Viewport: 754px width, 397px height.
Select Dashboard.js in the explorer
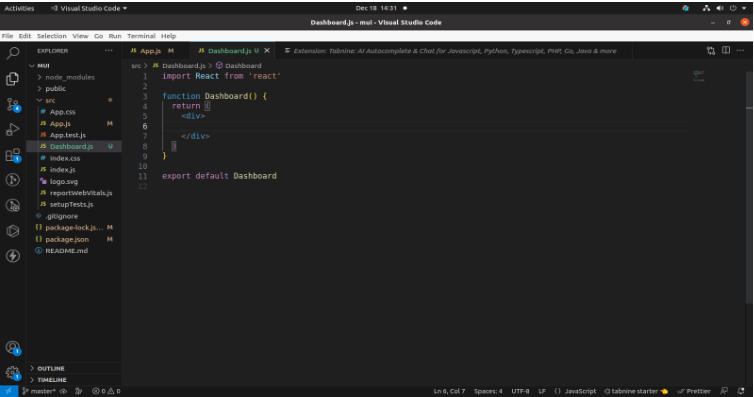point(71,146)
